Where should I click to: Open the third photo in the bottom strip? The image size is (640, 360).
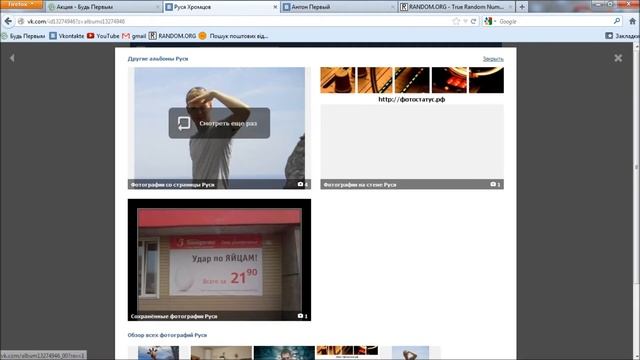284,353
